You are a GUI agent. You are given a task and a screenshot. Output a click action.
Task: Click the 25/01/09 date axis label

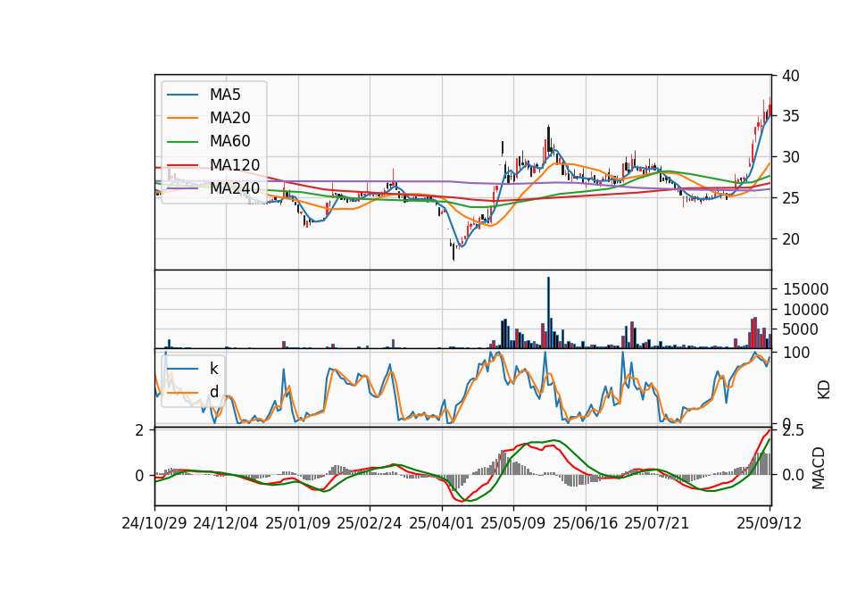pos(298,523)
